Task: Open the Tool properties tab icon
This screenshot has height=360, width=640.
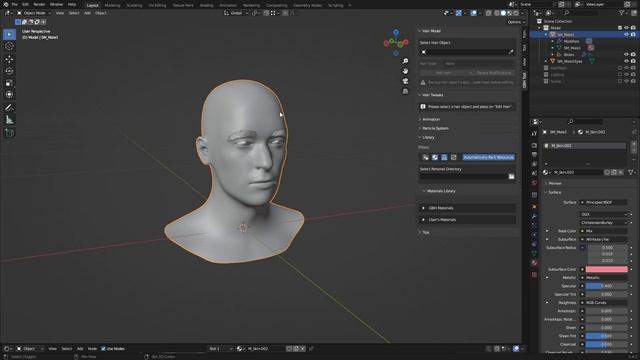Action: (x=534, y=133)
